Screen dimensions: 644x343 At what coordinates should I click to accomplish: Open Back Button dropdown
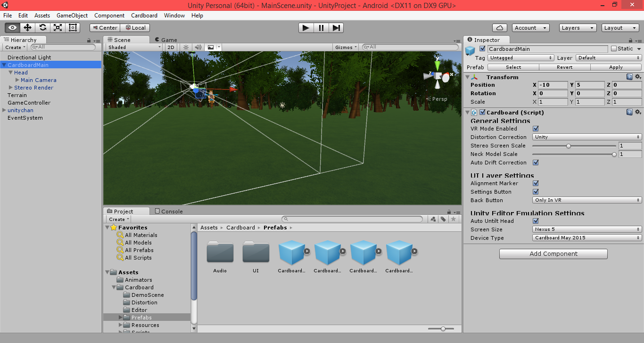click(587, 200)
